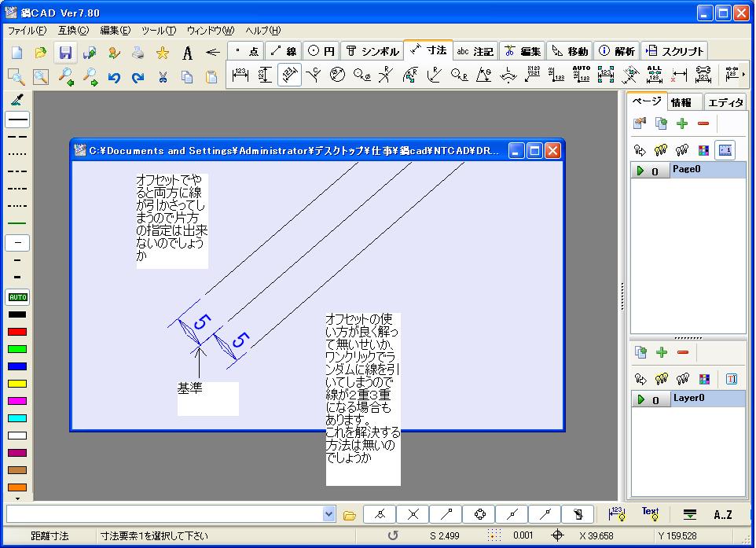
Task: Click the printer icon
Action: (138, 52)
